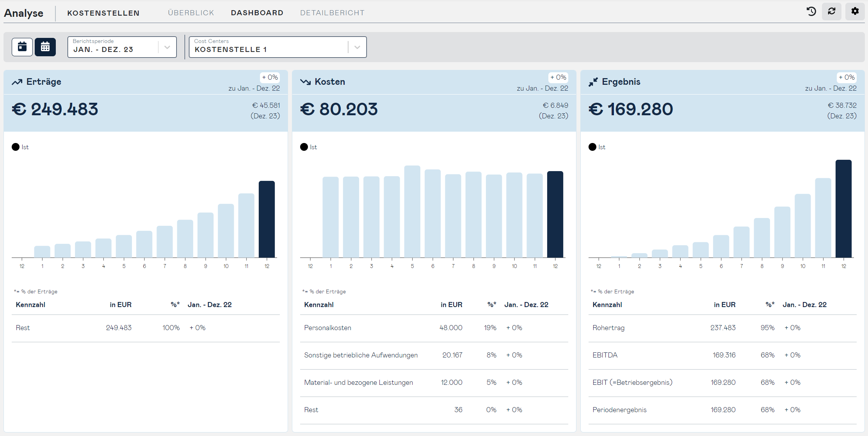Click Kosten total € 80.203
Viewport: 868px width, 436px height.
tap(339, 109)
